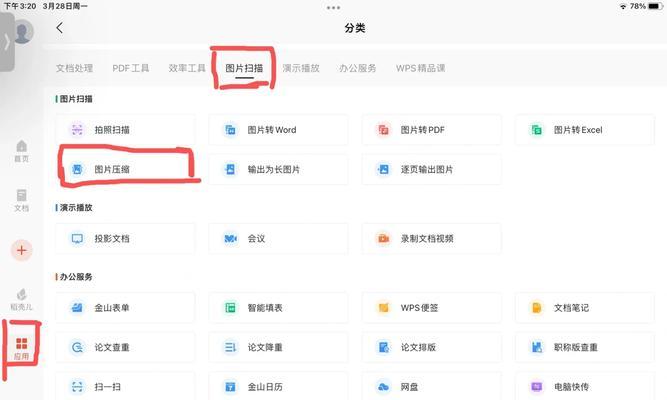Click the 分类 page title
667x400 pixels.
click(x=355, y=28)
